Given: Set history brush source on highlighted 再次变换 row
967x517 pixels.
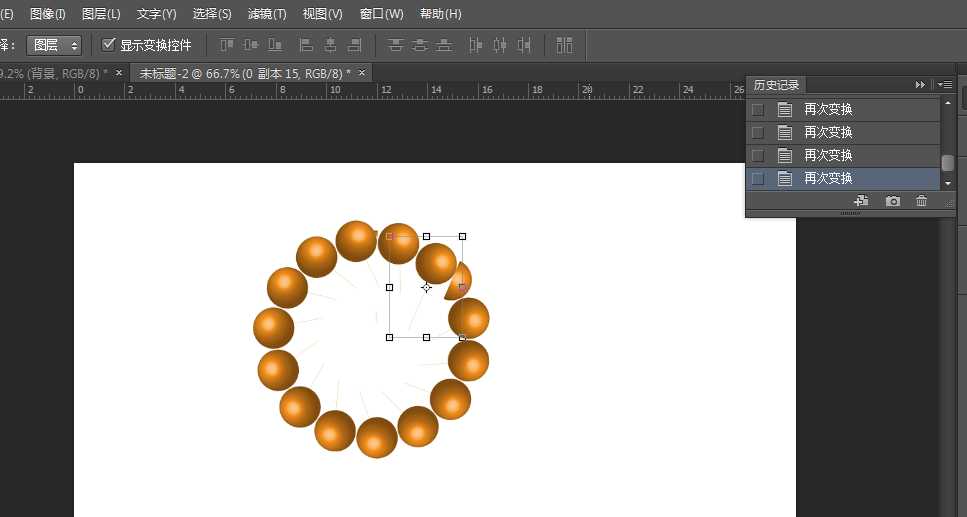Looking at the screenshot, I should coord(758,178).
